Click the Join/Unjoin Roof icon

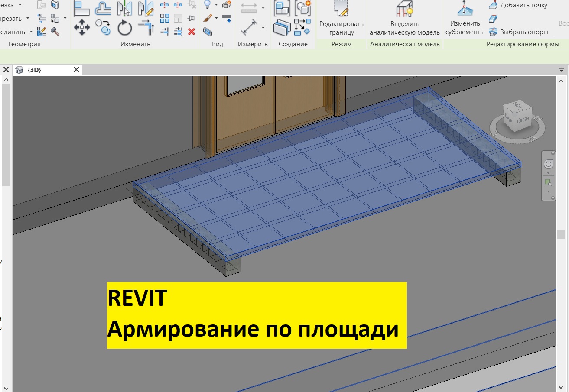(x=42, y=5)
